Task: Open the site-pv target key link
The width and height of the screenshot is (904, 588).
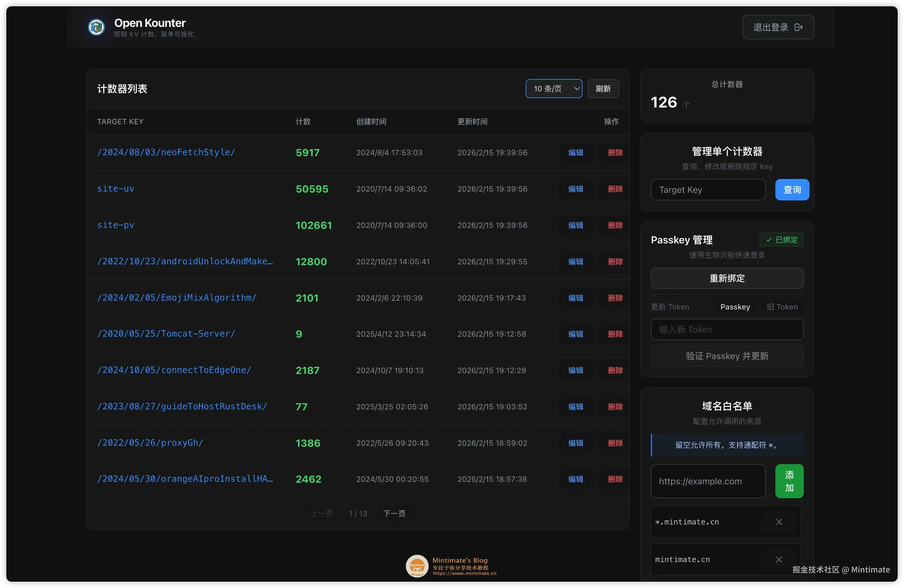Action: (x=115, y=225)
